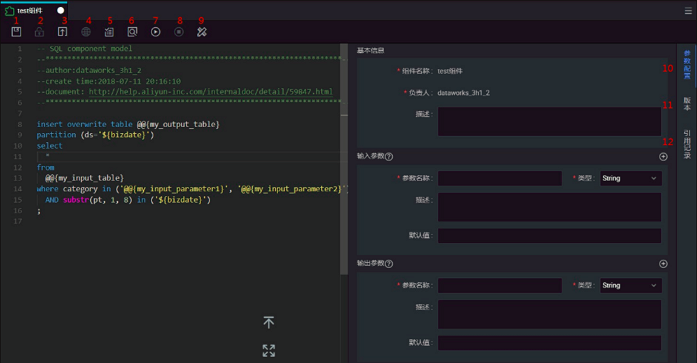Click the '-- SQL component model' comment line
Image resolution: width=697 pixels, height=363 pixels.
pyautogui.click(x=84, y=48)
